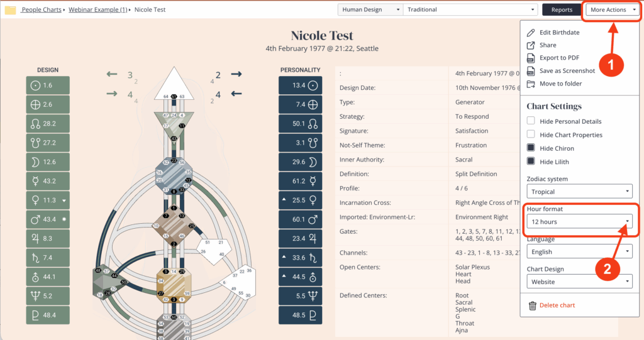Enable Hide Personal Details checkbox
Screen dimensions: 644x340
pyautogui.click(x=531, y=121)
